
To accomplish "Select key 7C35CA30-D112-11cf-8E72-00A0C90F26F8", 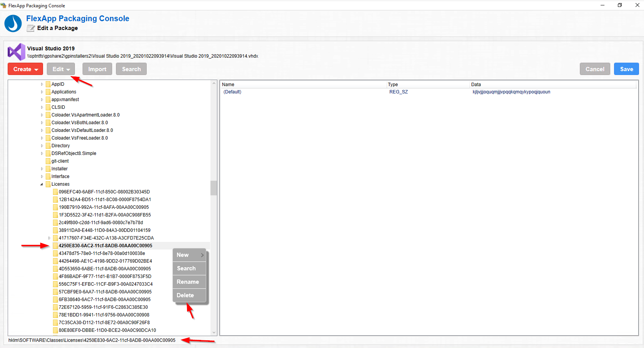I will point(104,323).
